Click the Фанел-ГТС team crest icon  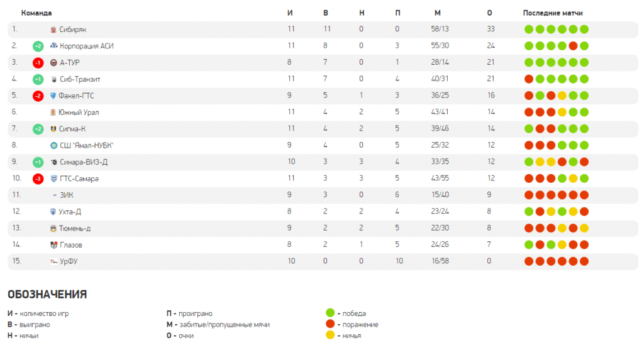point(53,95)
